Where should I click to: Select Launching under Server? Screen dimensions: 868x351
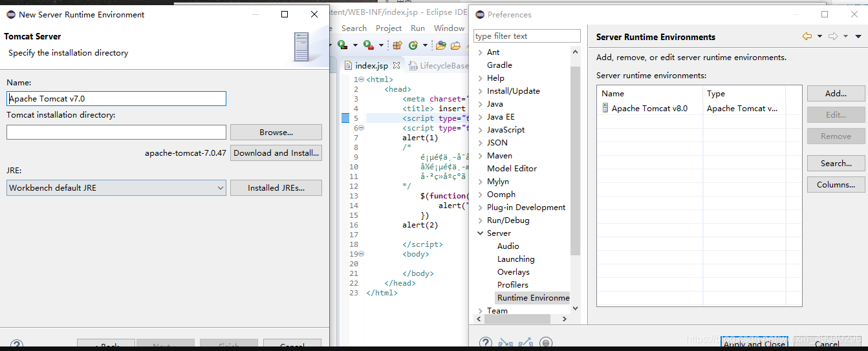click(515, 259)
